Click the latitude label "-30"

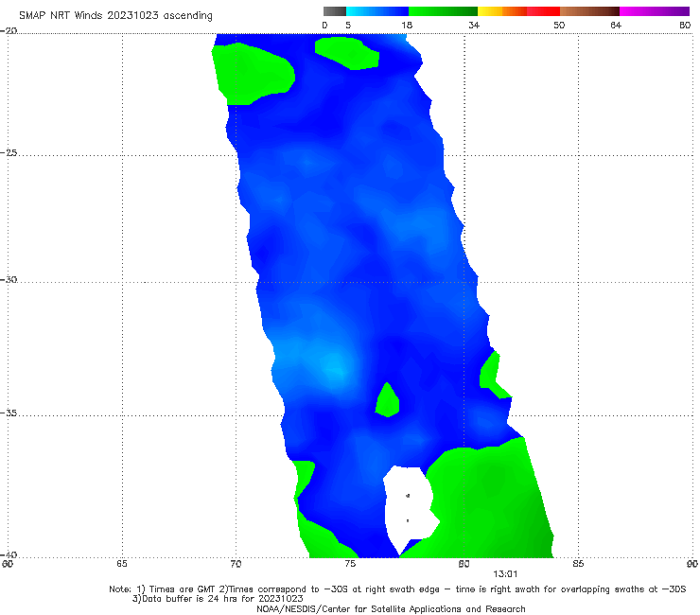click(9, 279)
